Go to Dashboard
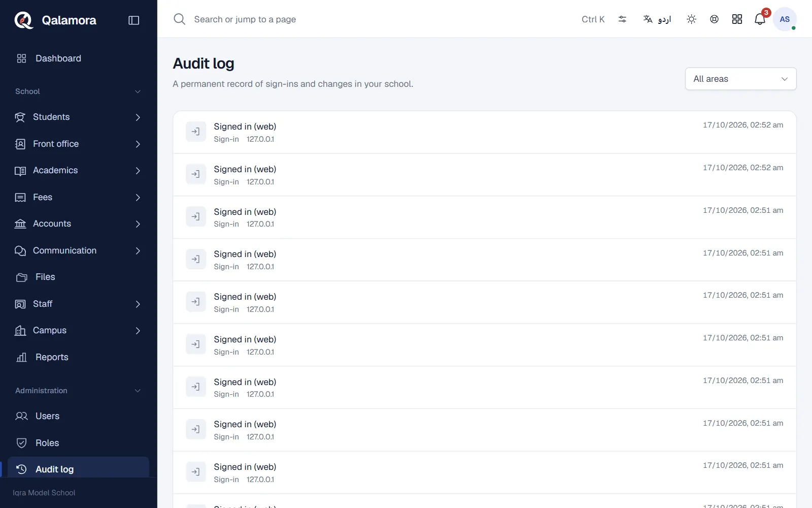Image resolution: width=812 pixels, height=508 pixels. click(x=79, y=58)
